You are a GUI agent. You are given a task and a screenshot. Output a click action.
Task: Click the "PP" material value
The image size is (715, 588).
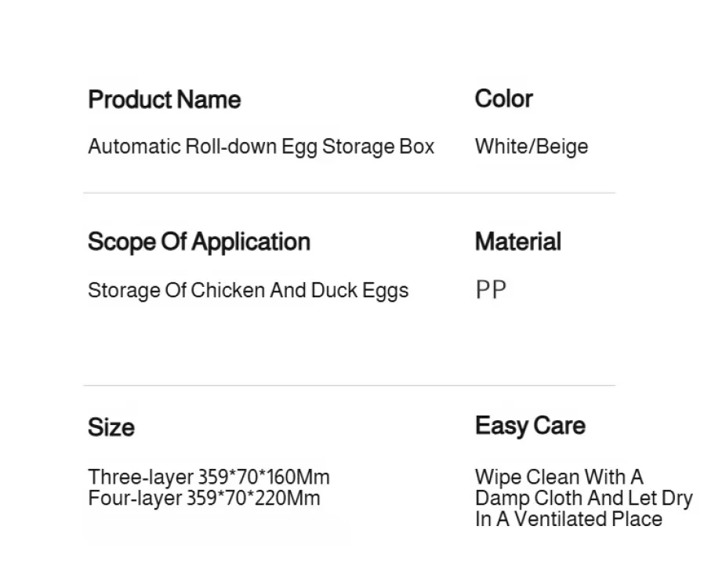[x=491, y=290]
